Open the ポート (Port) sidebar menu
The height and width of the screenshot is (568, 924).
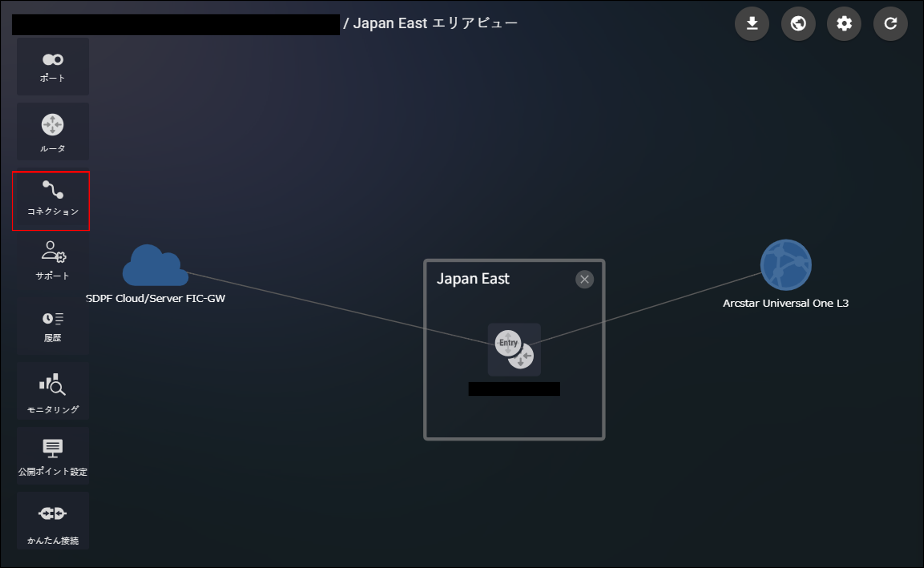(x=53, y=67)
